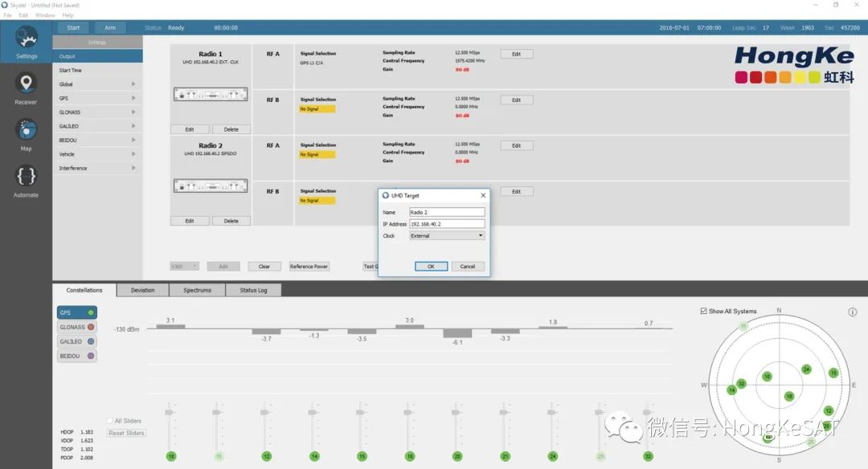Click satellite 15 marker on sky plot
Screen dimensions: 868x469
(833, 373)
